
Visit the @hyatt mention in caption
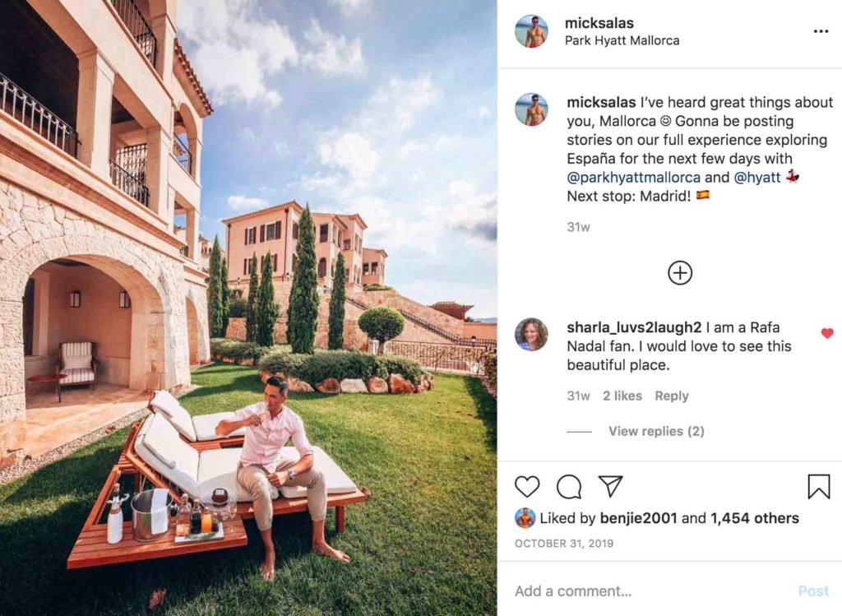point(756,177)
